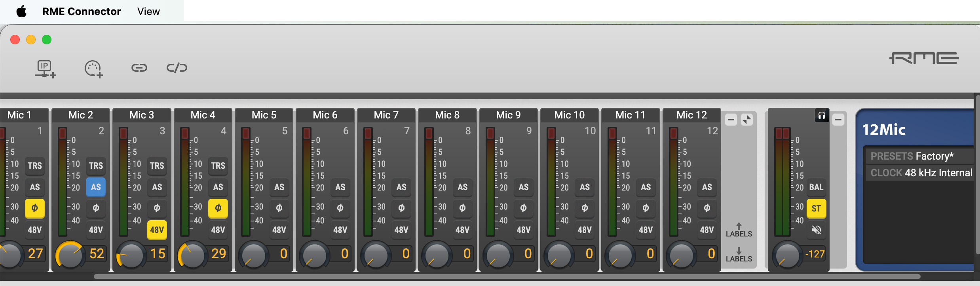This screenshot has width=980, height=286.
Task: Disable phase invert on Mic 4
Action: 218,208
